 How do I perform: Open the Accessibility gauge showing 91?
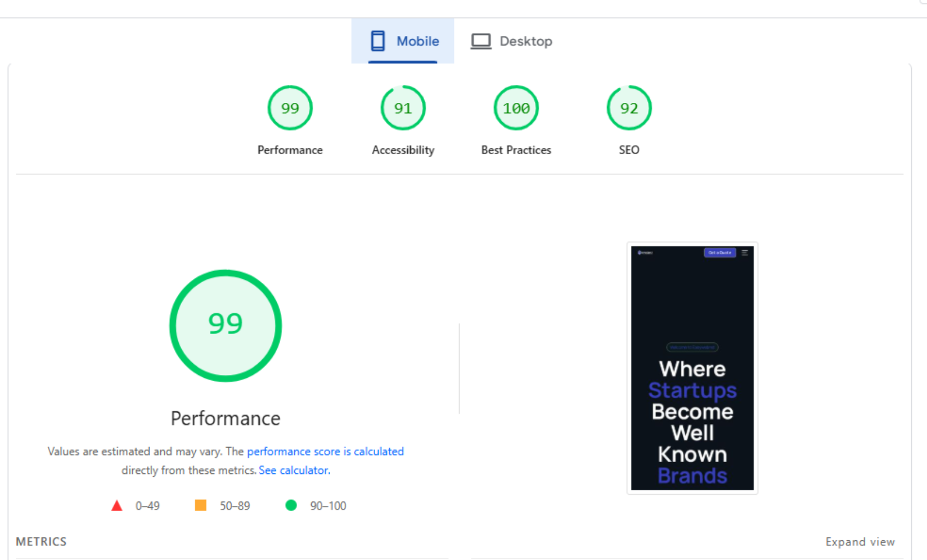[x=403, y=108]
